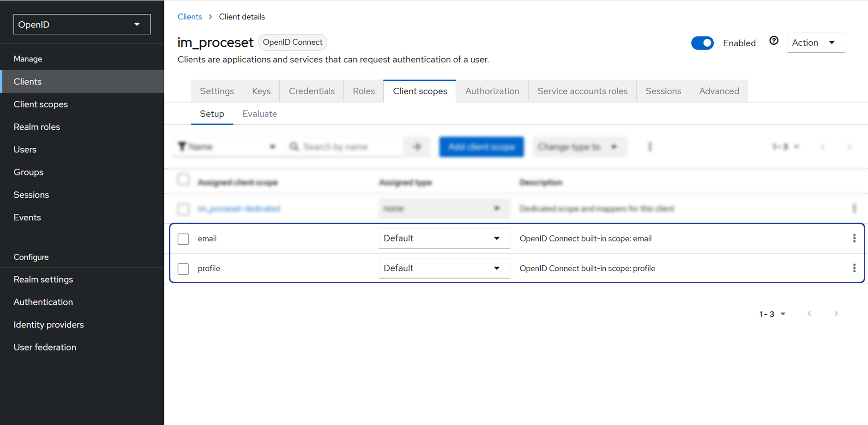Viewport: 868px width, 425px height.
Task: Select all rows with header checkbox
Action: pyautogui.click(x=183, y=180)
